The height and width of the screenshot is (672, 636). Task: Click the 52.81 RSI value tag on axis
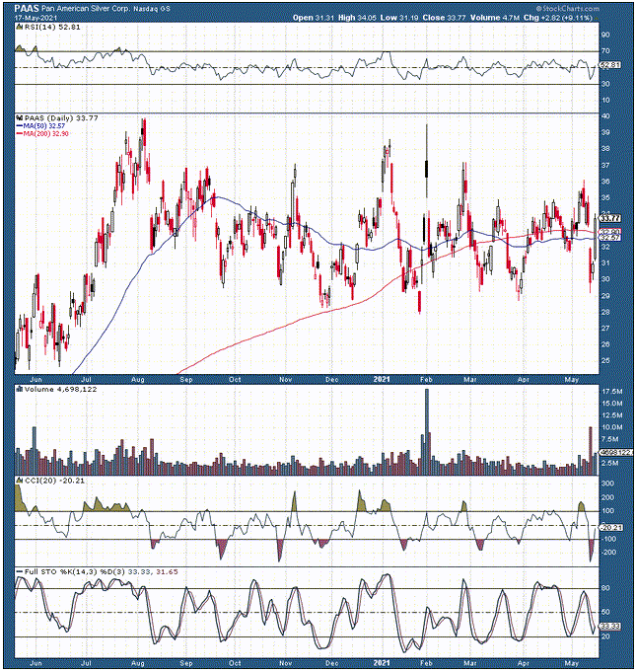[x=610, y=65]
